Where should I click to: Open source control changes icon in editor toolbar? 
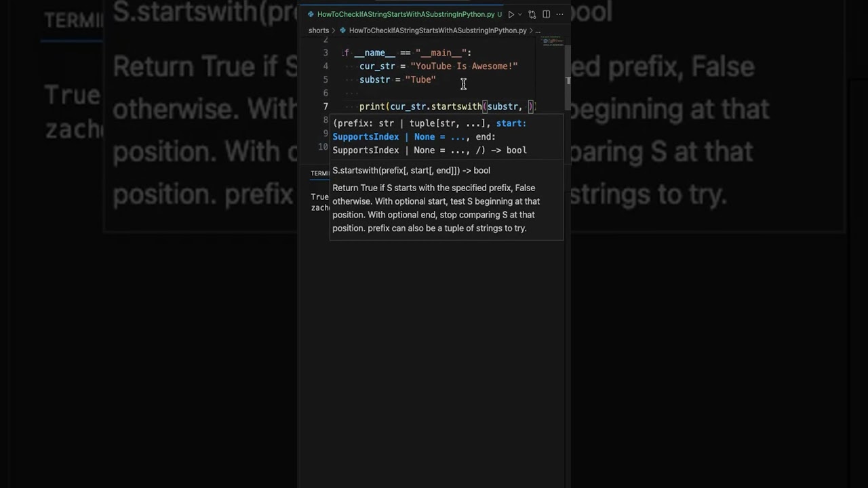[532, 14]
